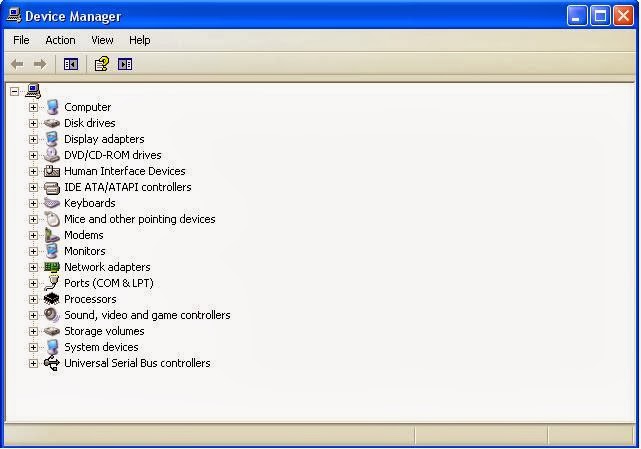The height and width of the screenshot is (449, 641).
Task: Expand Mice and other pointing devices
Action: (x=33, y=219)
